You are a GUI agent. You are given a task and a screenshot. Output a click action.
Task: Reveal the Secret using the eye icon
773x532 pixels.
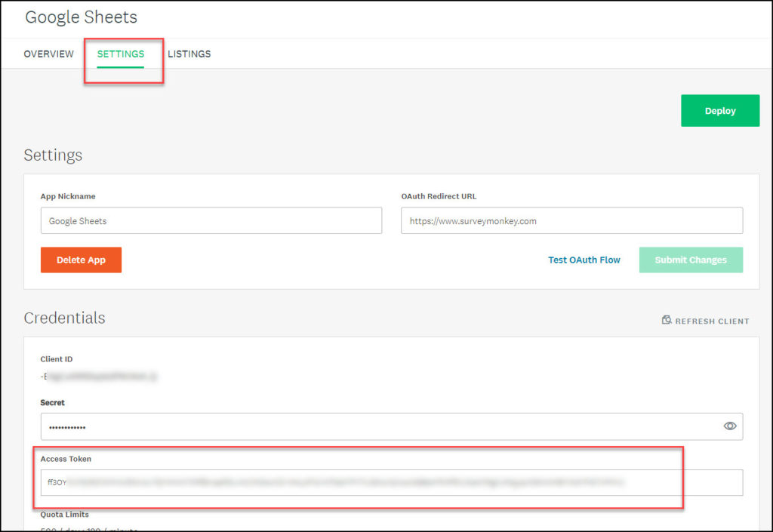(x=730, y=426)
